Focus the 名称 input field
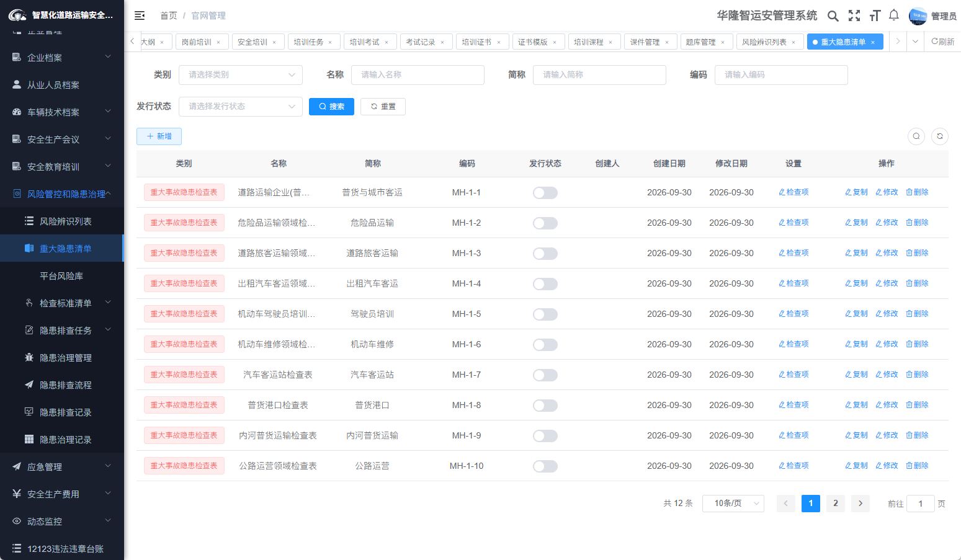This screenshot has width=961, height=560. point(418,75)
